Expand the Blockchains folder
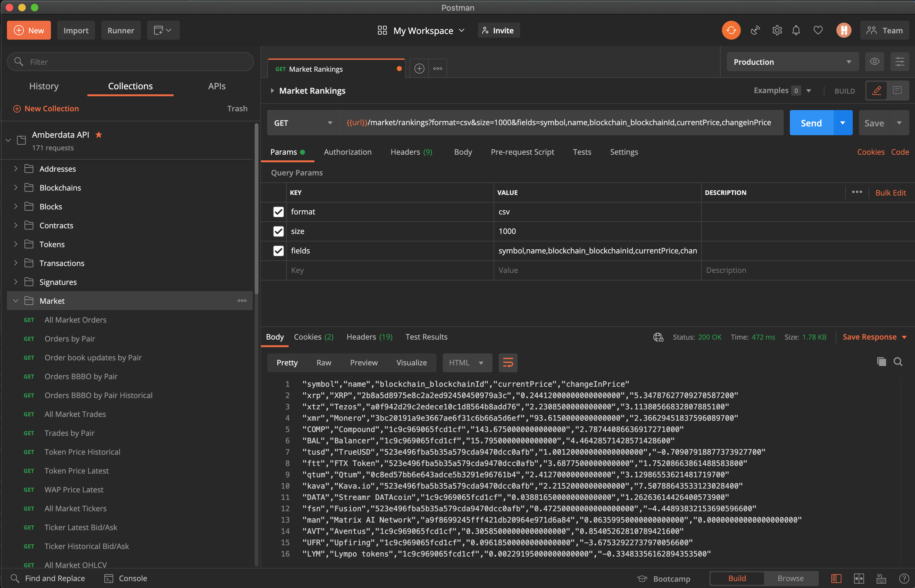 coord(16,187)
